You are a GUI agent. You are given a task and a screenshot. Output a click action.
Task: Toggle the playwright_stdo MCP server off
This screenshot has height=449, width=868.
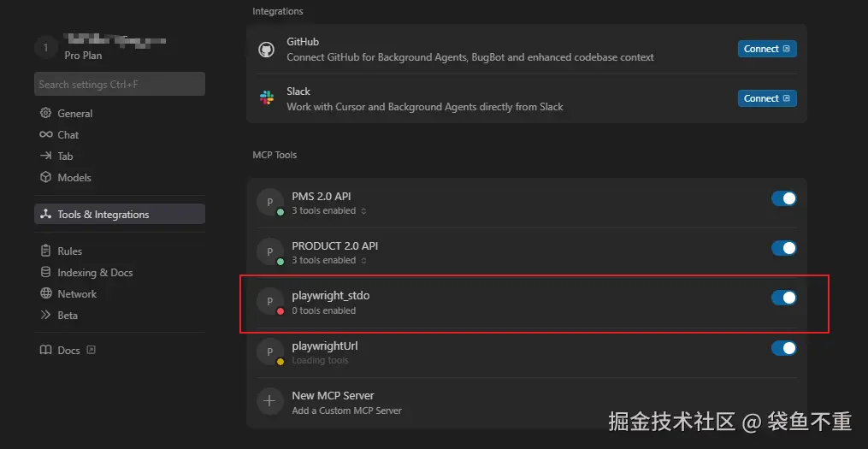coord(783,298)
